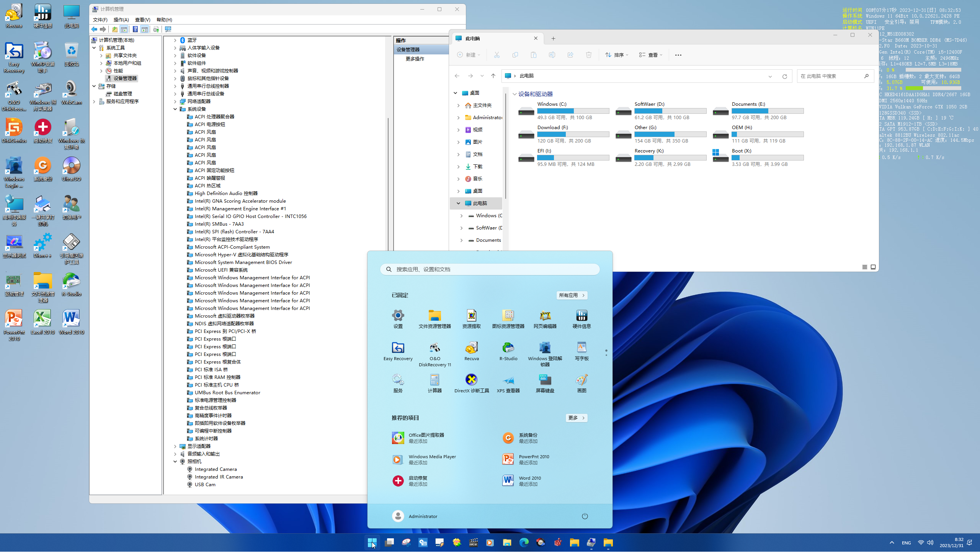Click the refresh button in 此电脑 address bar

click(x=784, y=76)
